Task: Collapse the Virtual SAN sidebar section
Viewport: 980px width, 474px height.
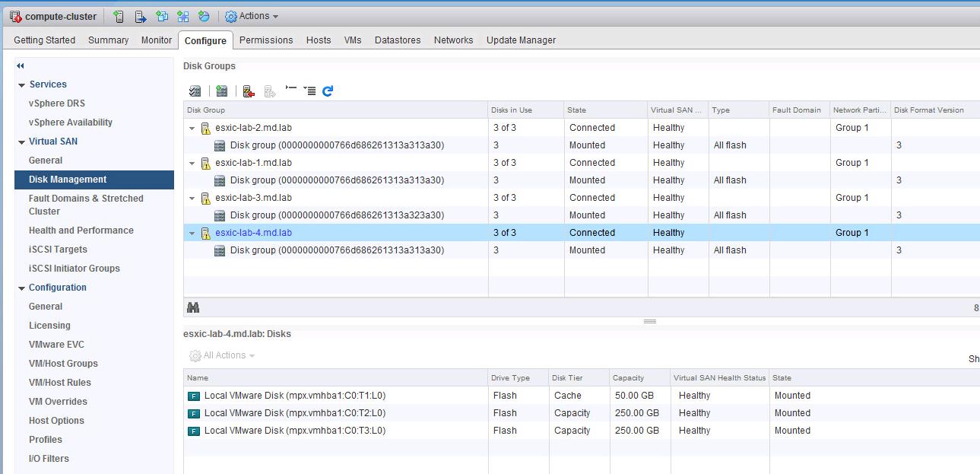Action: [x=22, y=142]
